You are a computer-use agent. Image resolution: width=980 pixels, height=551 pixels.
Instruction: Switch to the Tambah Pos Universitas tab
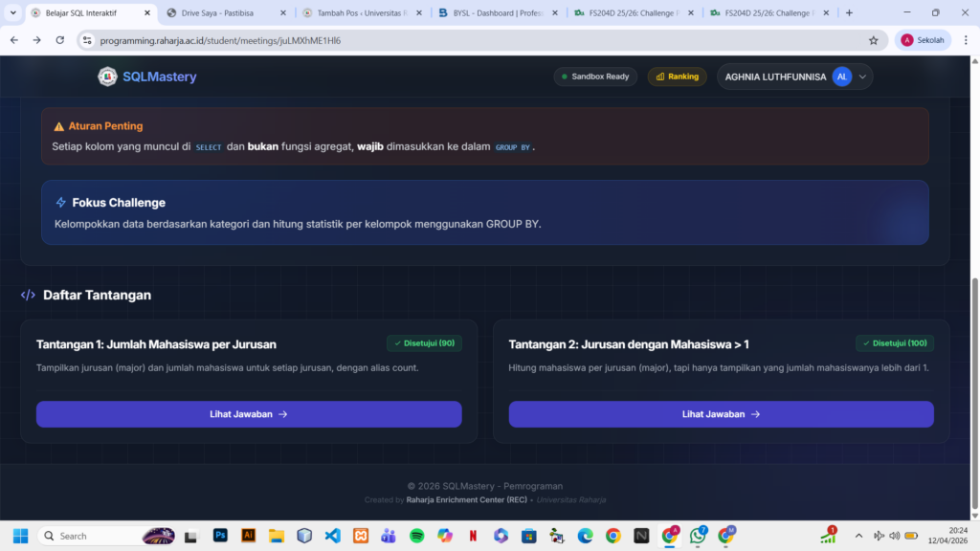356,13
